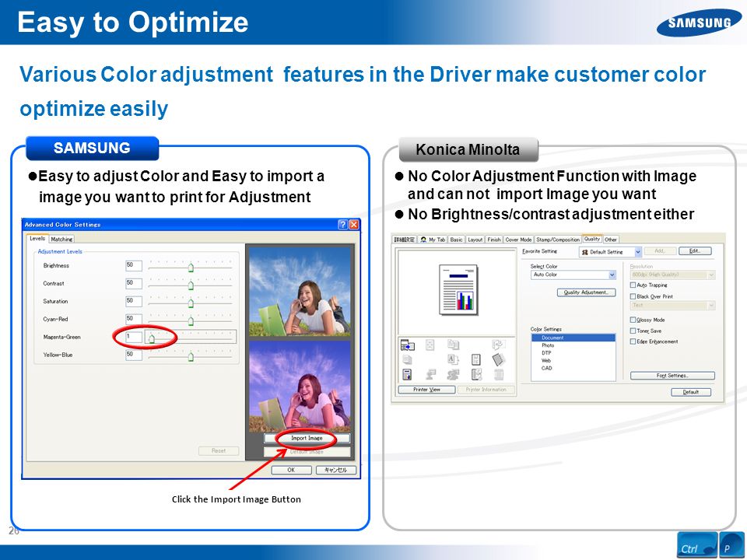Select CAD in Color Settings list
Viewport: 747px width, 560px height.
[x=573, y=368]
